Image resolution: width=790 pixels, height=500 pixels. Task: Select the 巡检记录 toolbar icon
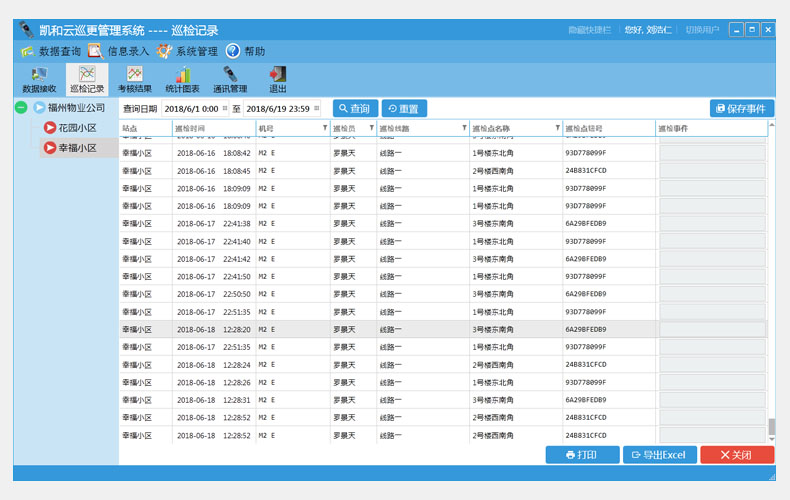(87, 80)
